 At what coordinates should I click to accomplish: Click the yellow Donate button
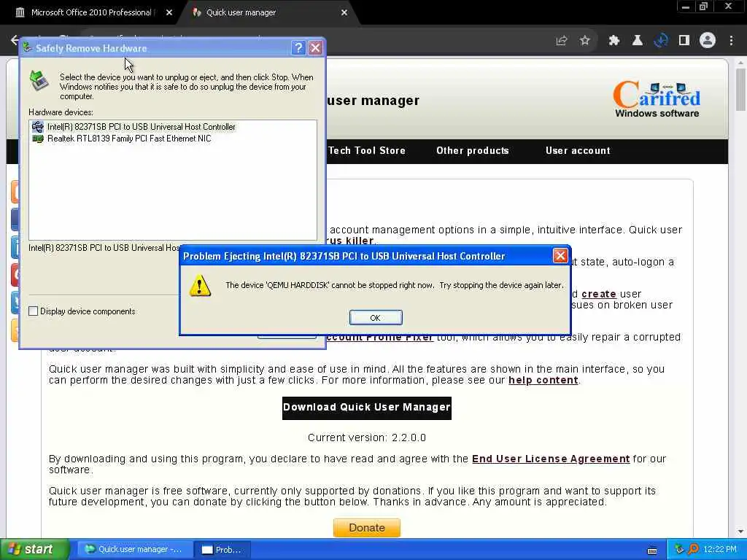[x=367, y=528]
